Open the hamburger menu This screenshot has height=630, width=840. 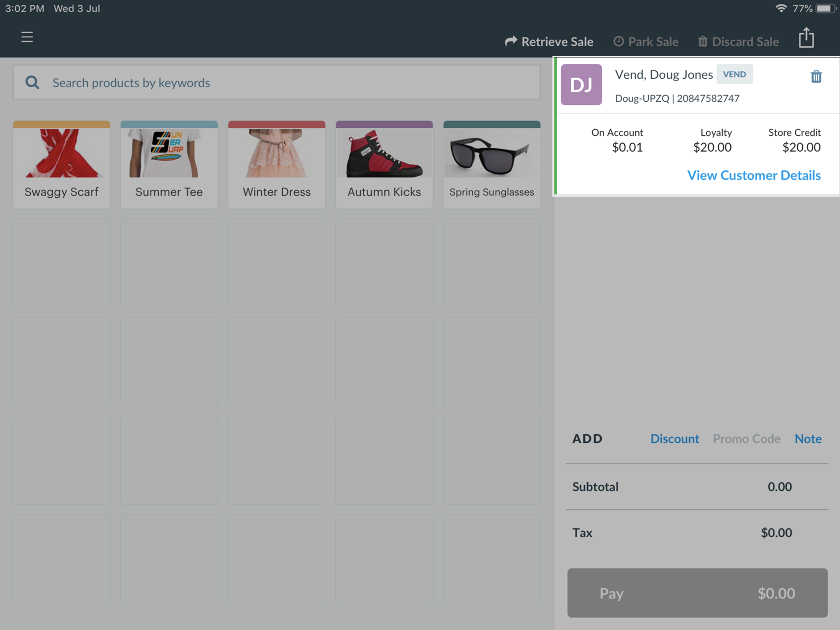(x=27, y=37)
